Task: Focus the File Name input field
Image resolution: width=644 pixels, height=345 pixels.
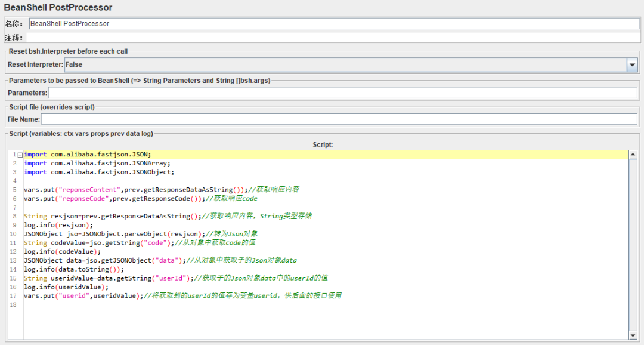Action: 339,119
